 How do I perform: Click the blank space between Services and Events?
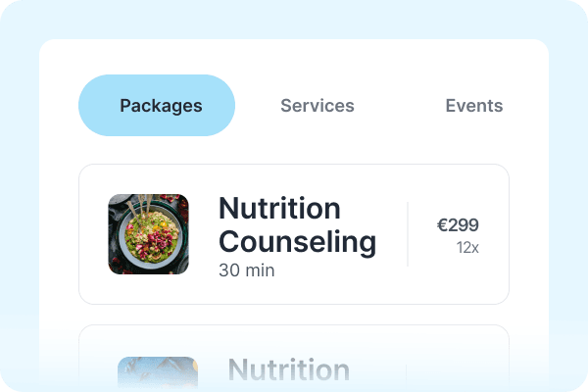coord(400,106)
